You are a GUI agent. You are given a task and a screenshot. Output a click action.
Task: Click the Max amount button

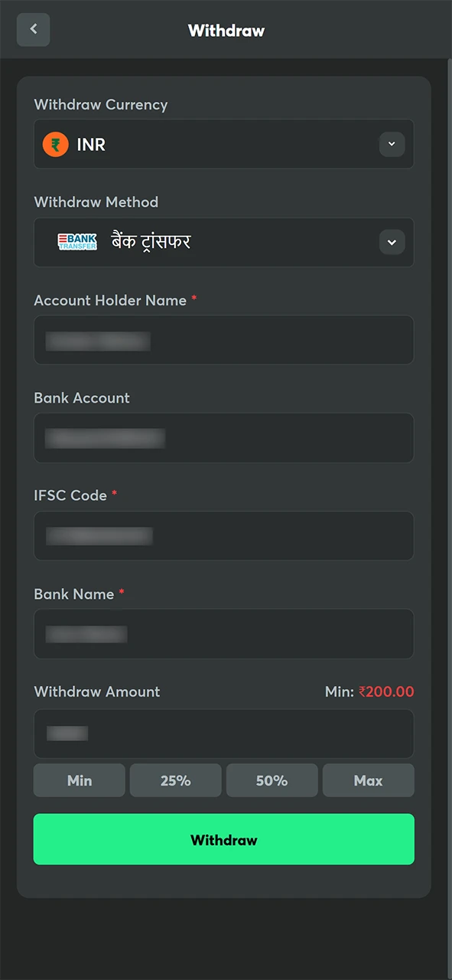coord(368,780)
